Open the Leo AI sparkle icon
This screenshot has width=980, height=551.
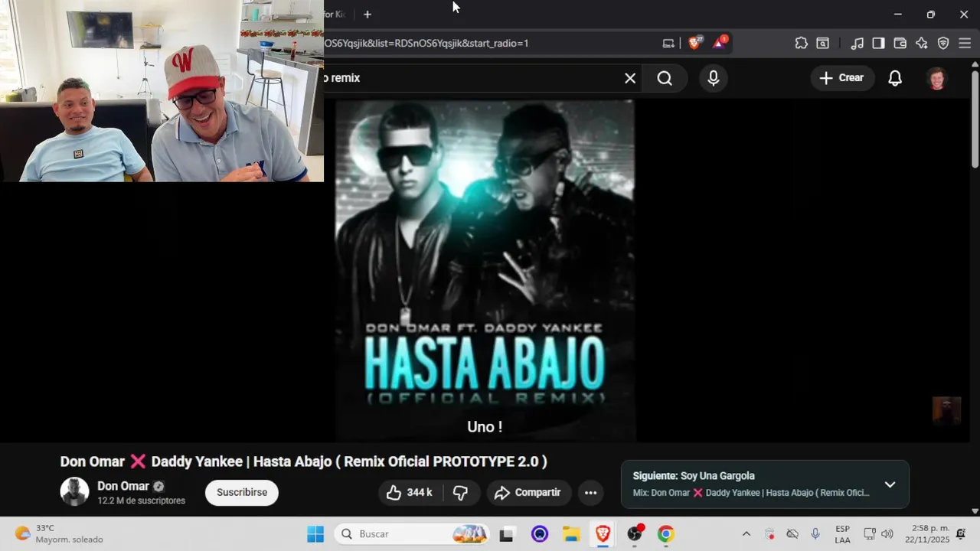[921, 43]
